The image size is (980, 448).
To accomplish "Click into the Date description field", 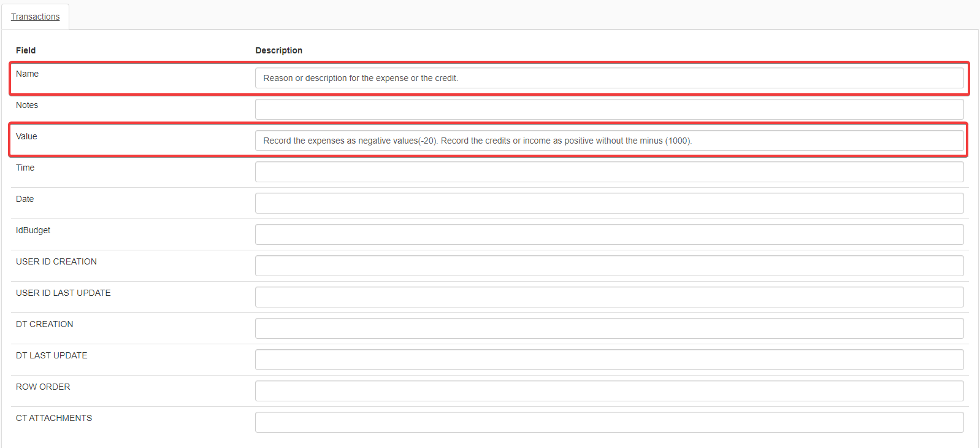I will point(608,203).
